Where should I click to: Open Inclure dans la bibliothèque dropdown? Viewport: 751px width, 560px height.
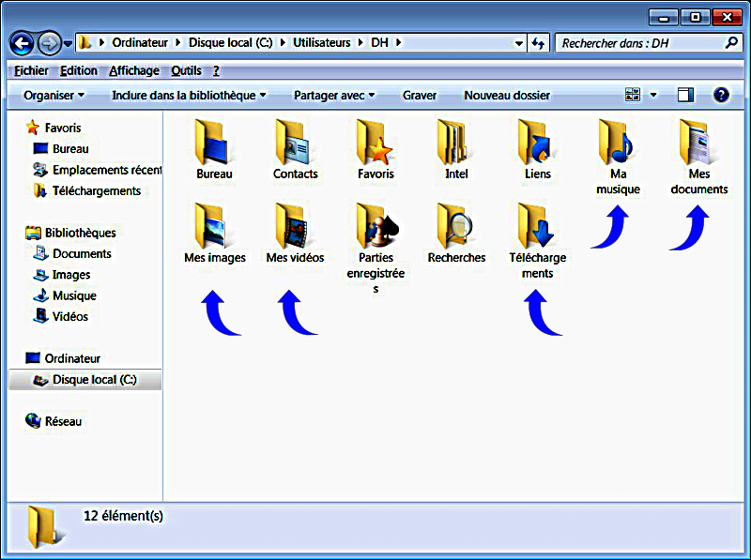189,96
